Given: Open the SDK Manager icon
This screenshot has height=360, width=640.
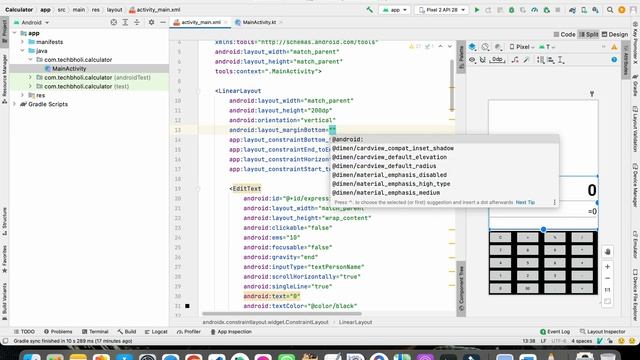Looking at the screenshot, I should coord(596,10).
